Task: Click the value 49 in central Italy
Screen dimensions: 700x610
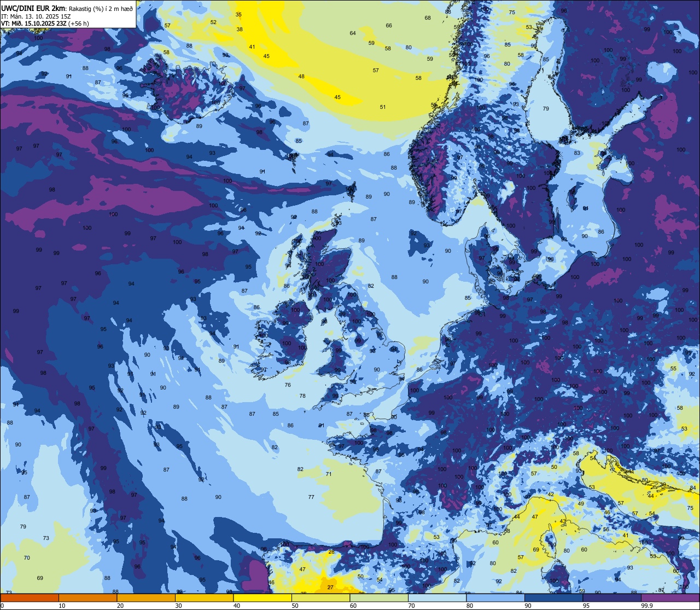Action: coord(581,504)
